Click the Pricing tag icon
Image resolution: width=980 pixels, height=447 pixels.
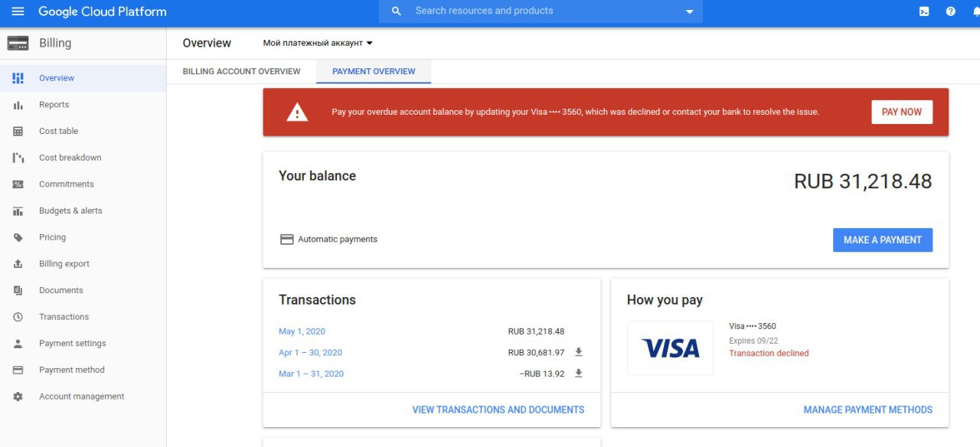(18, 237)
